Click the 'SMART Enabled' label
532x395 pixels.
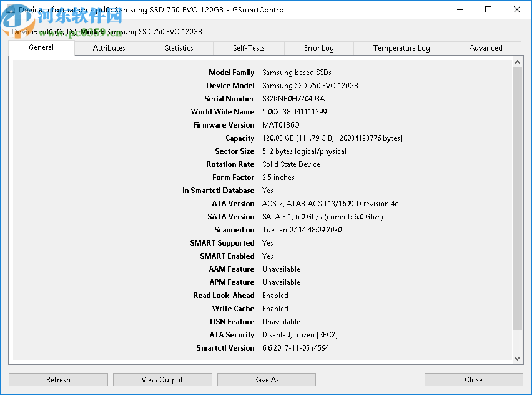(227, 256)
